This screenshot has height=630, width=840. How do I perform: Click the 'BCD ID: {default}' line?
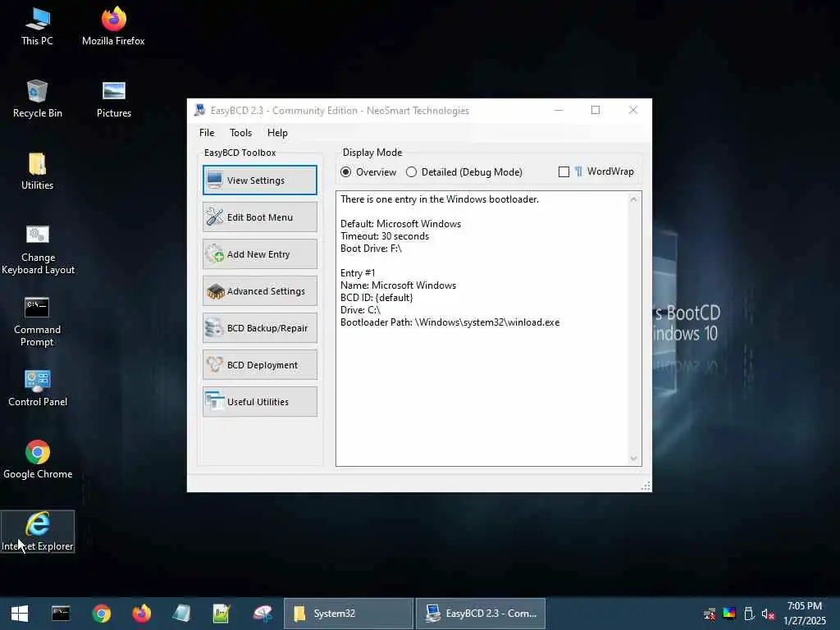click(x=377, y=298)
